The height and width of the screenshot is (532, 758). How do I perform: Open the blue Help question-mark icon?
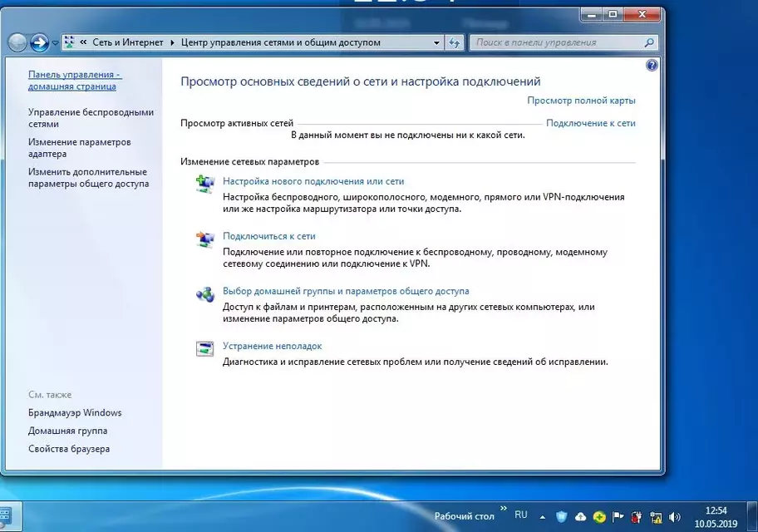(x=652, y=66)
